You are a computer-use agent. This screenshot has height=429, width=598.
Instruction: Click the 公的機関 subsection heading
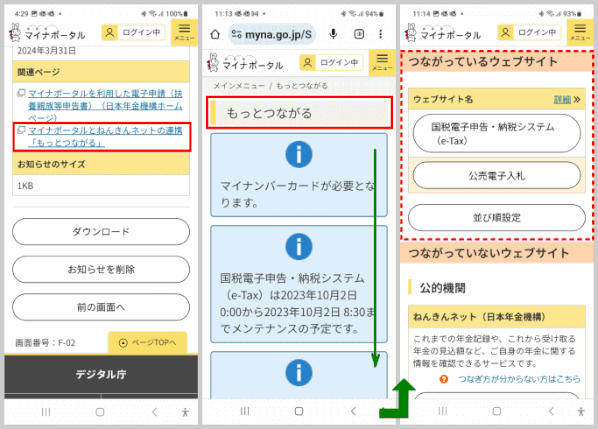coord(442,288)
